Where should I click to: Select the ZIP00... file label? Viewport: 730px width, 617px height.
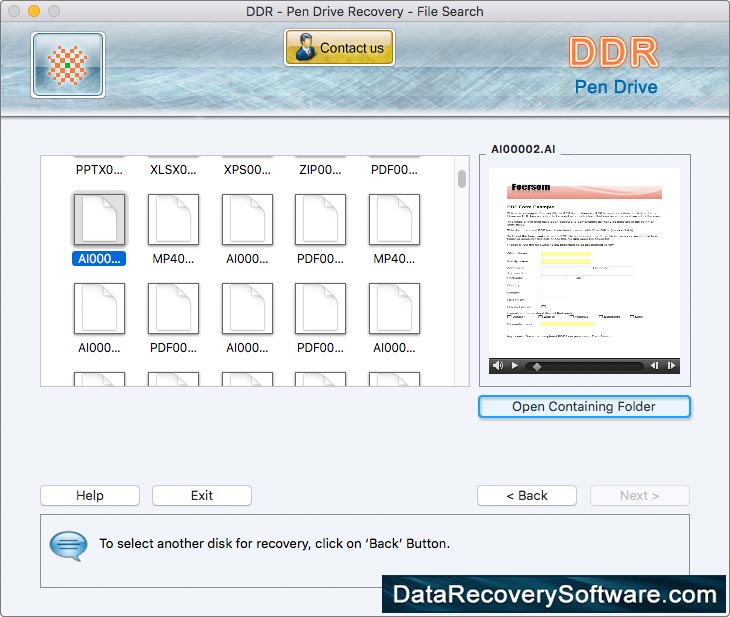click(320, 170)
